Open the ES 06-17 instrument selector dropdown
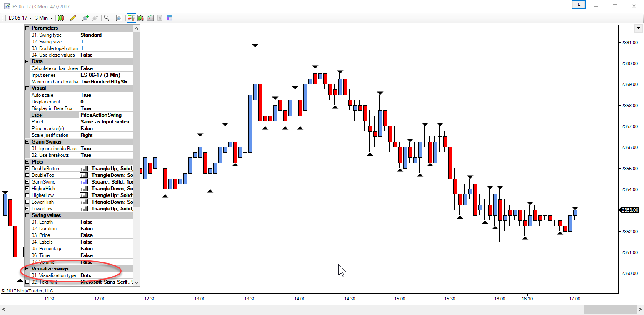 click(20, 18)
